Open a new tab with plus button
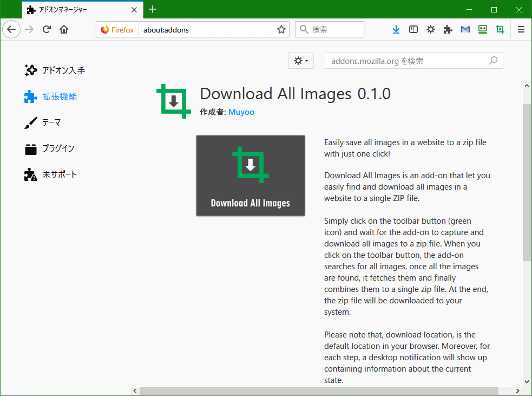Screen dimensions: 532x396 (153, 10)
